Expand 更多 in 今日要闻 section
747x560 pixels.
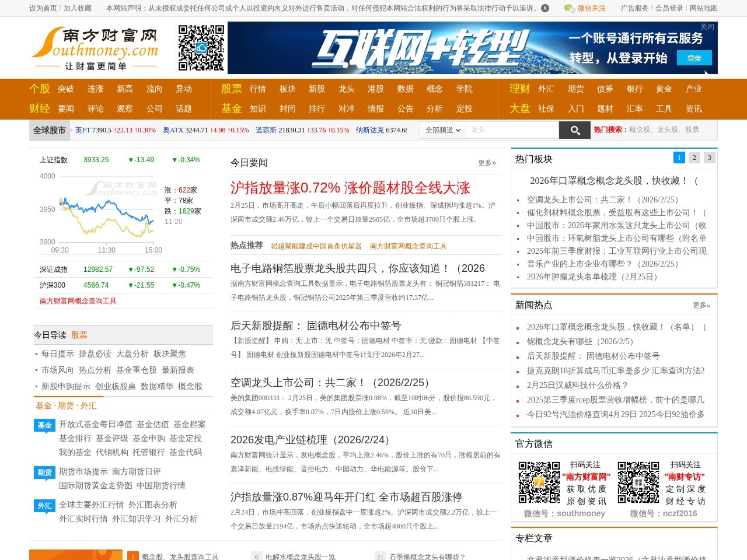pos(487,163)
